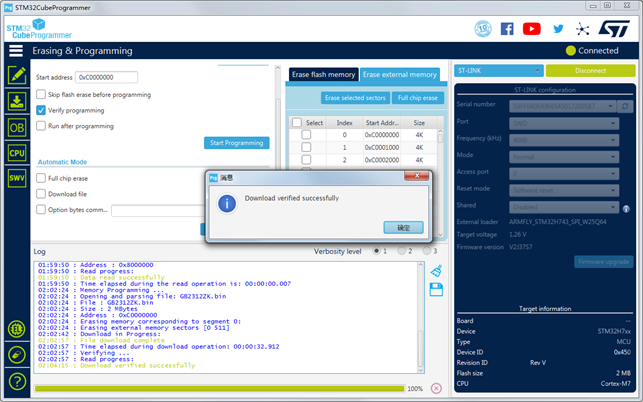
Task: Click the green 100% progress bar
Action: [219, 388]
